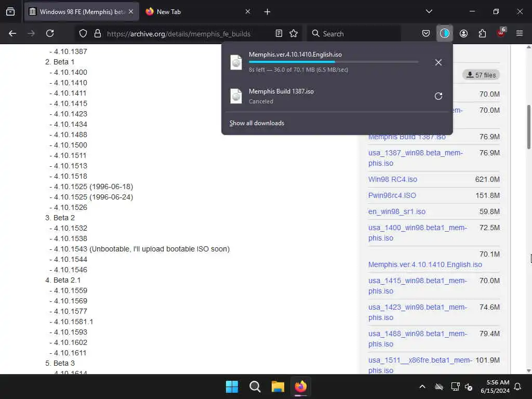Open the notification bell

[518, 387]
